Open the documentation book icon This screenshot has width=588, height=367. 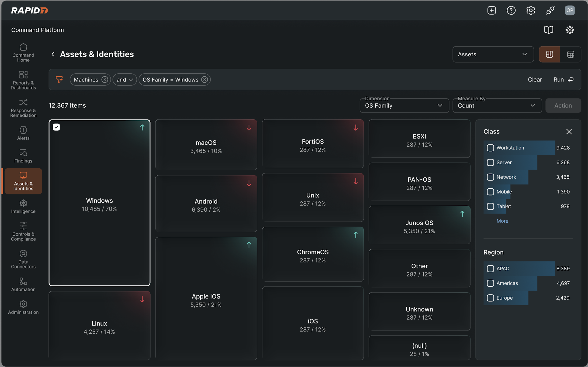[x=548, y=30]
